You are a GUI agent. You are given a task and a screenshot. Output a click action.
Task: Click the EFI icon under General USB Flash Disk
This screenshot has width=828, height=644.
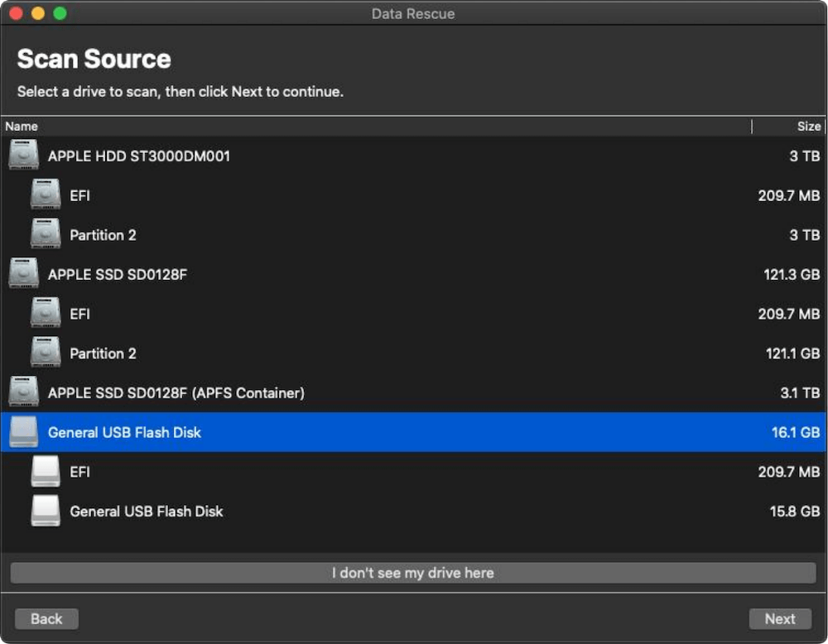coord(46,471)
